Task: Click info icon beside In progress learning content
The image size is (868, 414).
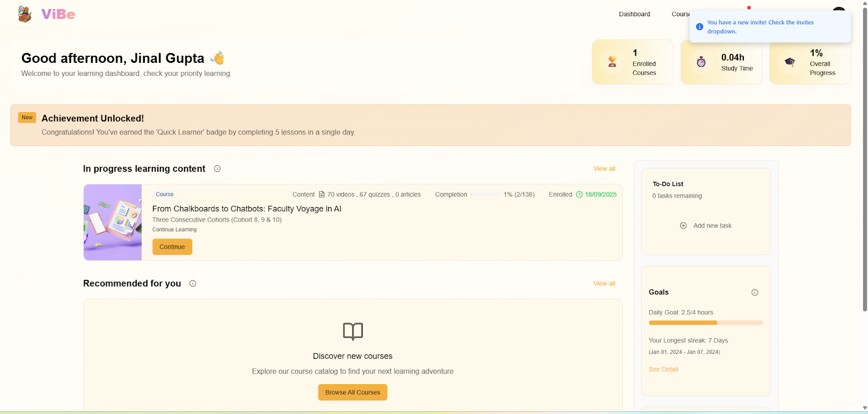Action: 217,169
